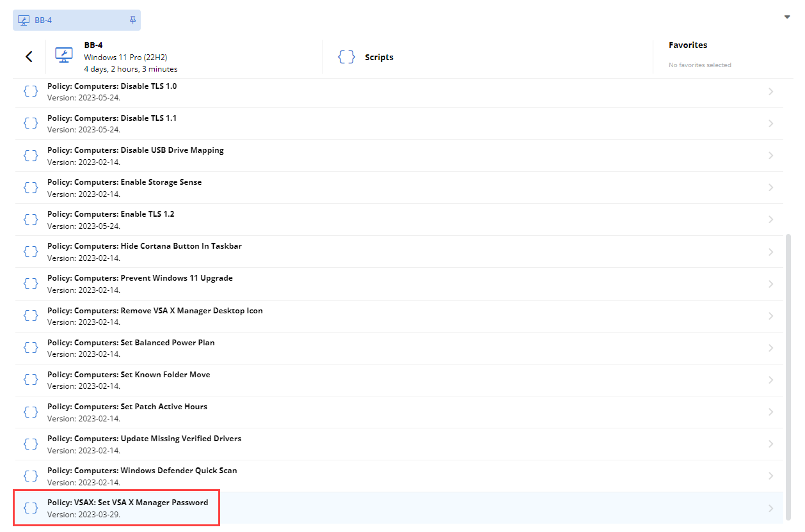Click 'Windows 11 Pro (22H2)' text

[125, 58]
